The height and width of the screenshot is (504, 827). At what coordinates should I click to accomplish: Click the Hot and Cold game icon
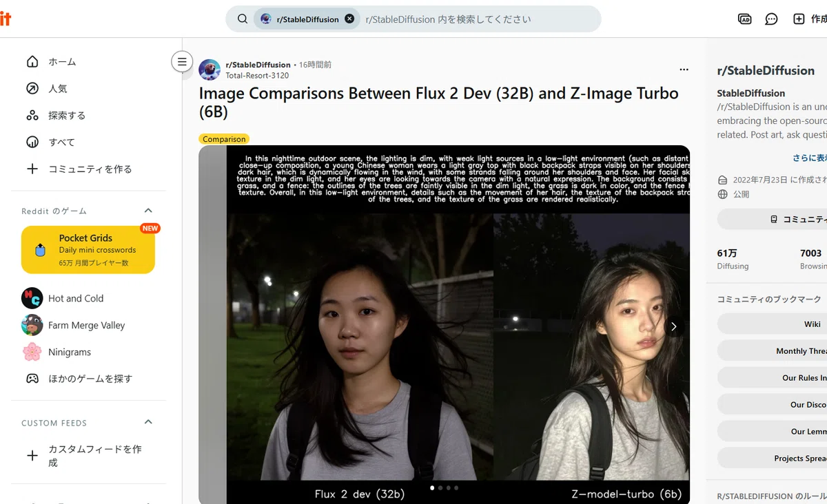[32, 298]
